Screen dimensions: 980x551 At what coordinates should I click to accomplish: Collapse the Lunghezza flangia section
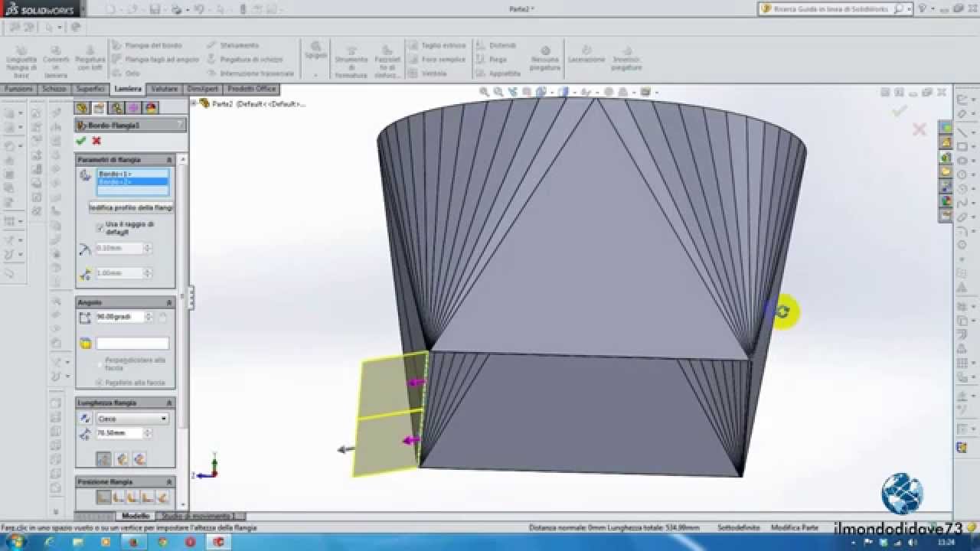(x=169, y=403)
